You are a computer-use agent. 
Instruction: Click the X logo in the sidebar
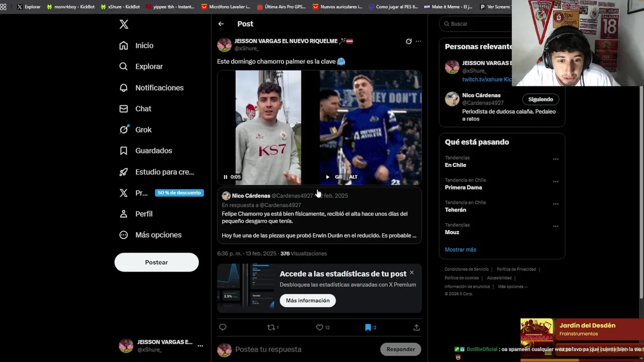pos(124,24)
